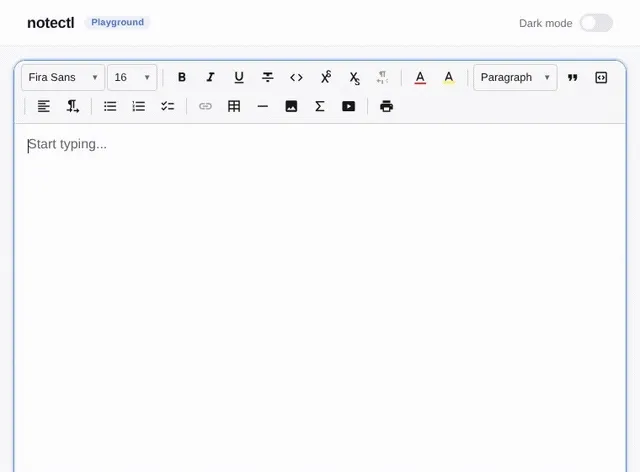
Task: Insert a blockquote
Action: tap(573, 78)
